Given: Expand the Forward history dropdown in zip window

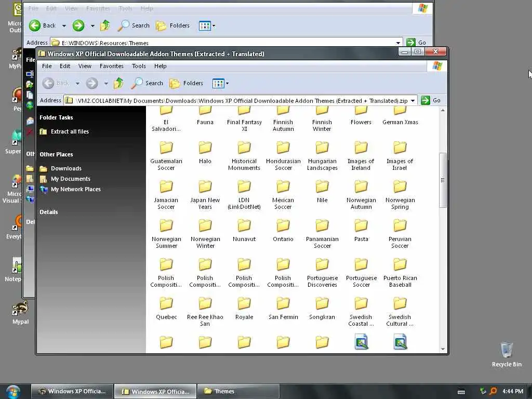Looking at the screenshot, I should click(106, 83).
